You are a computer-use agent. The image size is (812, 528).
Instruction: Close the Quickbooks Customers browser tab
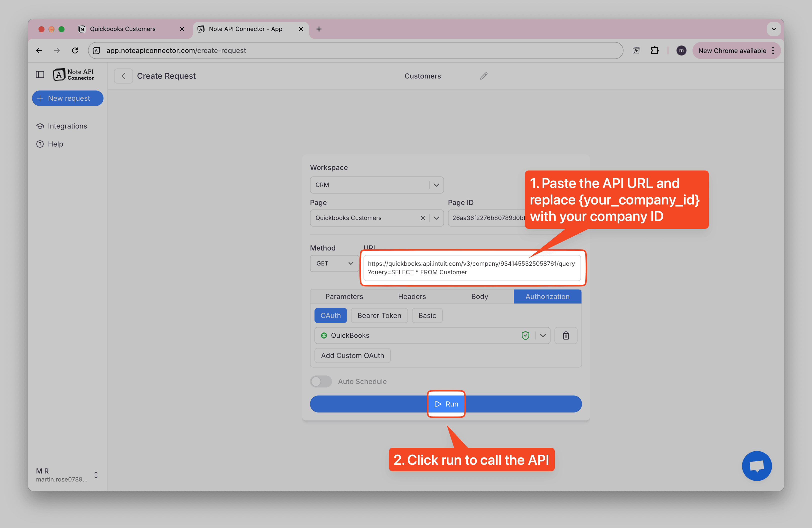pyautogui.click(x=182, y=29)
